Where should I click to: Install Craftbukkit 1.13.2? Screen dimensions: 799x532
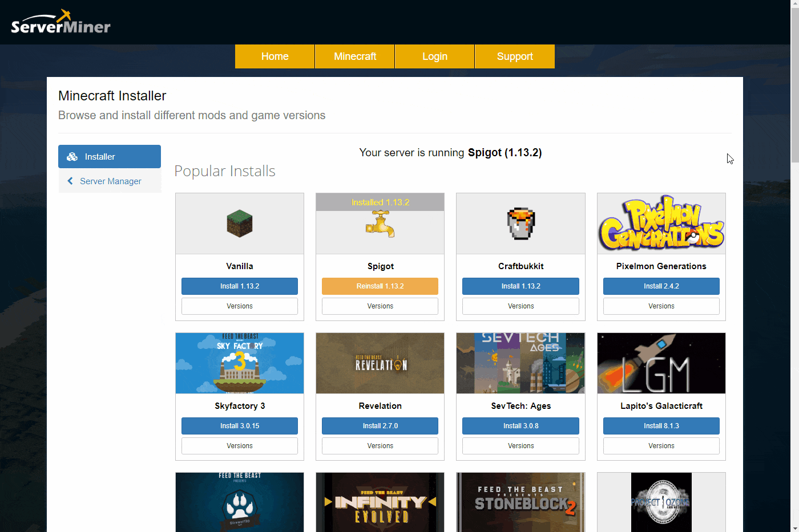(x=521, y=286)
